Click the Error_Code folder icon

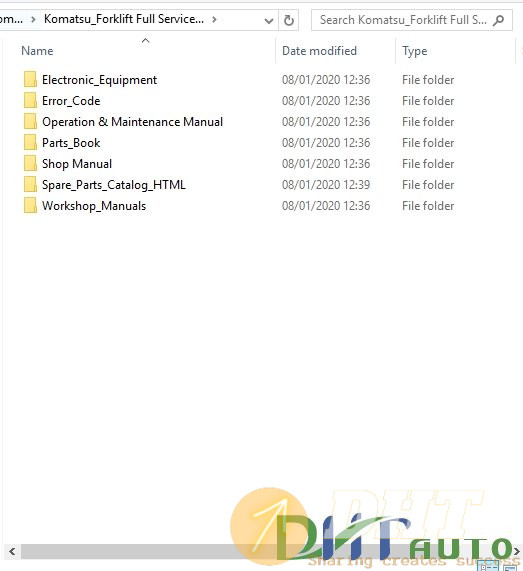[30, 101]
